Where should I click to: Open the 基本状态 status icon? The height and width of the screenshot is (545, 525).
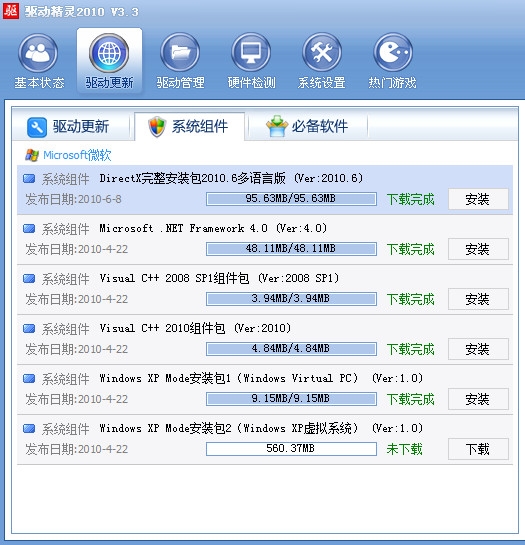pos(38,53)
